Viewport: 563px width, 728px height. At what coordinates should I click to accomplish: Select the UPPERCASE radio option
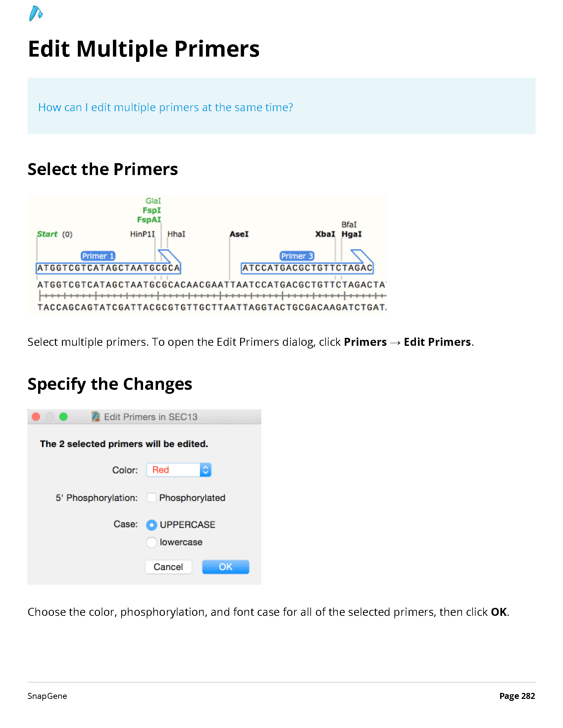coord(151,525)
